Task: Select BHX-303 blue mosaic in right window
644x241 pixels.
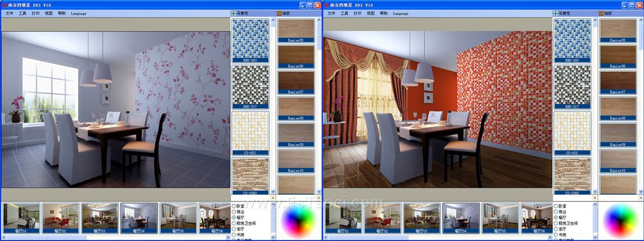Action: [x=572, y=41]
